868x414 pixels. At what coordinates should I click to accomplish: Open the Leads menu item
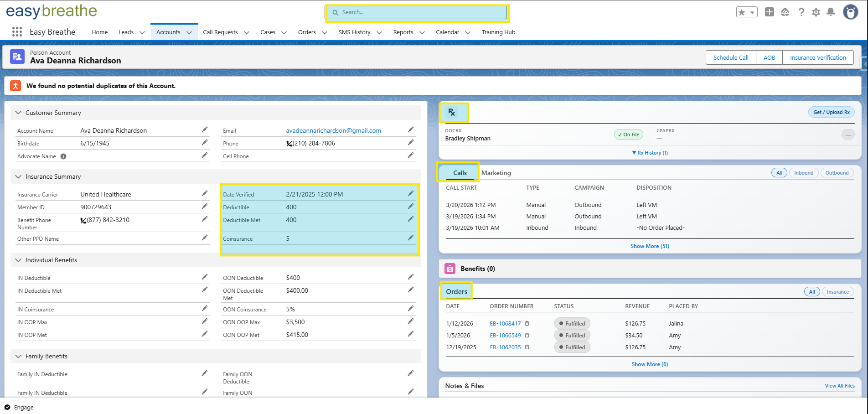point(125,32)
